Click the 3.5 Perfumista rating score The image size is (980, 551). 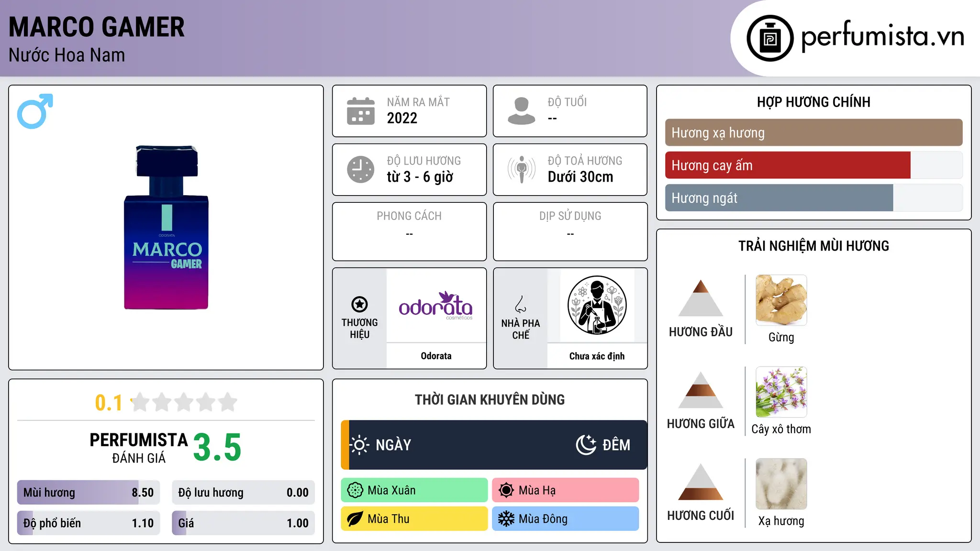[x=217, y=447]
